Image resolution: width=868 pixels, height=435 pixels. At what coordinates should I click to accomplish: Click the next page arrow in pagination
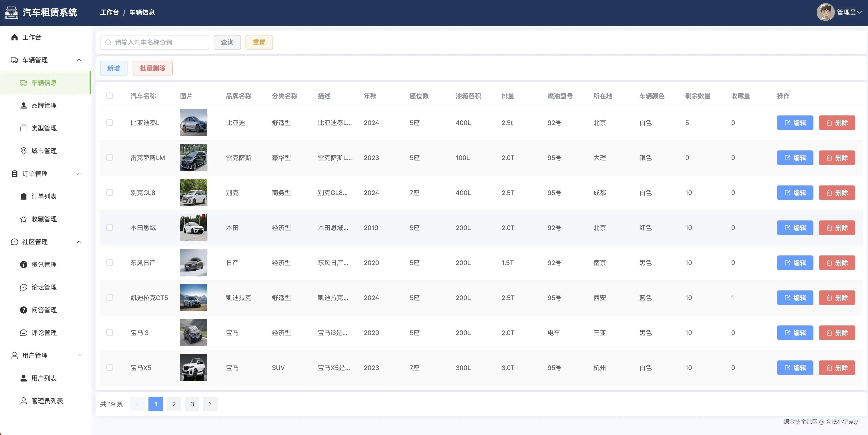210,404
